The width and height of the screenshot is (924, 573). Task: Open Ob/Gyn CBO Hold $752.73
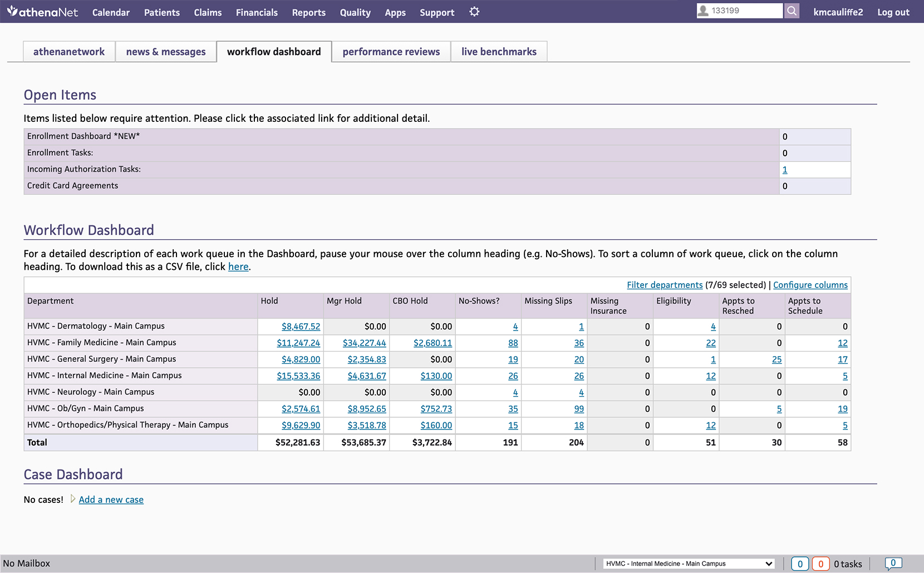(x=436, y=409)
